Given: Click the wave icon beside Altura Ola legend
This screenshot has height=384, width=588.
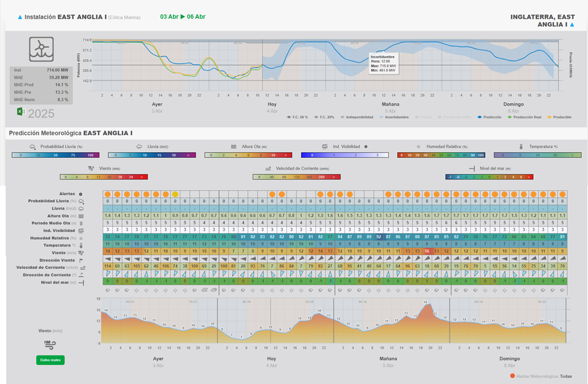Looking at the screenshot, I should (x=234, y=146).
